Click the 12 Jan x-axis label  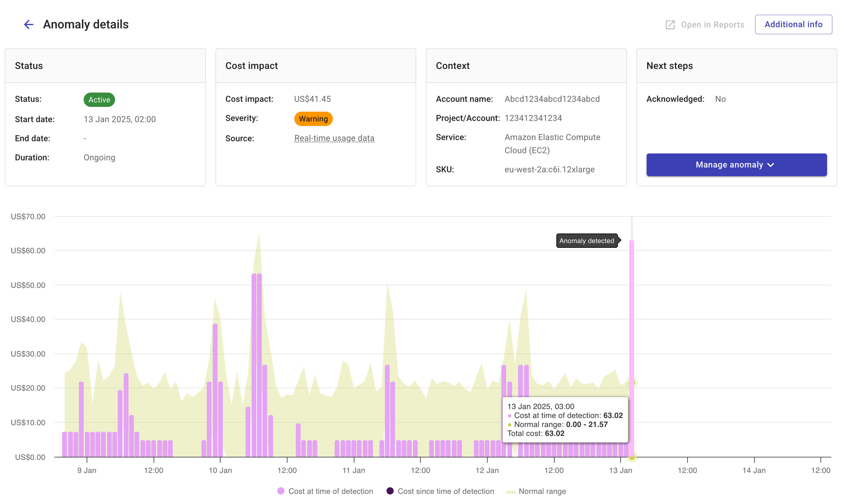(x=487, y=470)
